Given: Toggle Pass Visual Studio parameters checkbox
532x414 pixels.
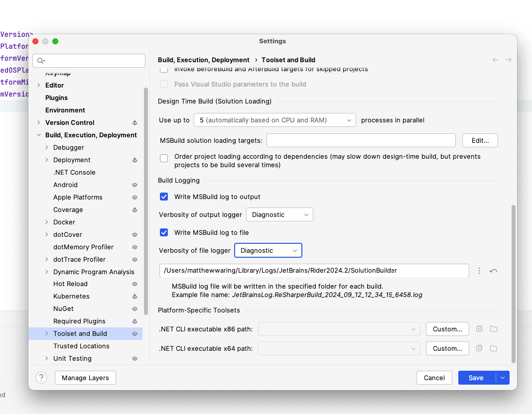Looking at the screenshot, I should point(164,84).
